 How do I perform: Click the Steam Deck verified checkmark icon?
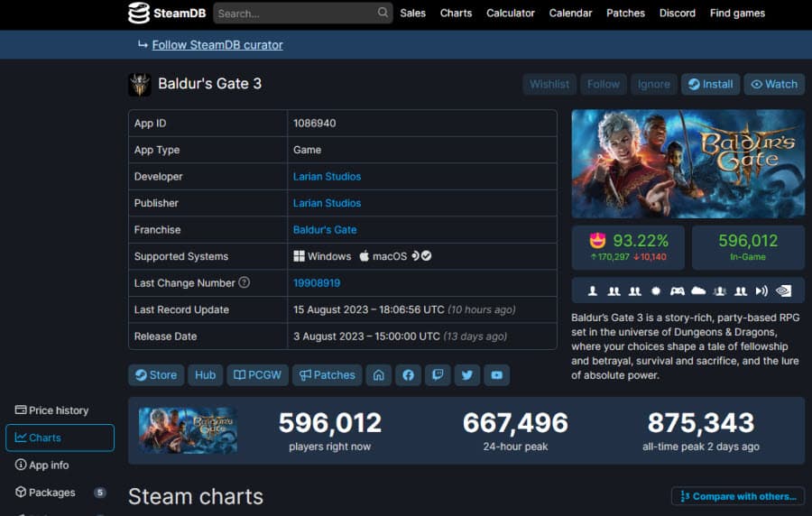[426, 255]
